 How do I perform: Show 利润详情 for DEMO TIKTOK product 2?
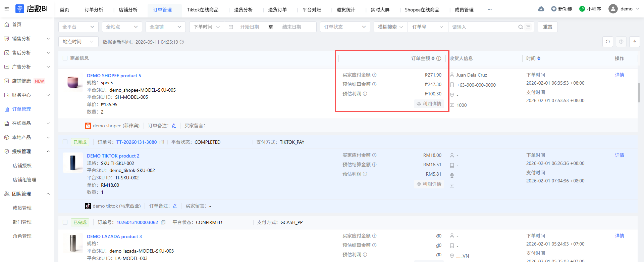tap(429, 184)
